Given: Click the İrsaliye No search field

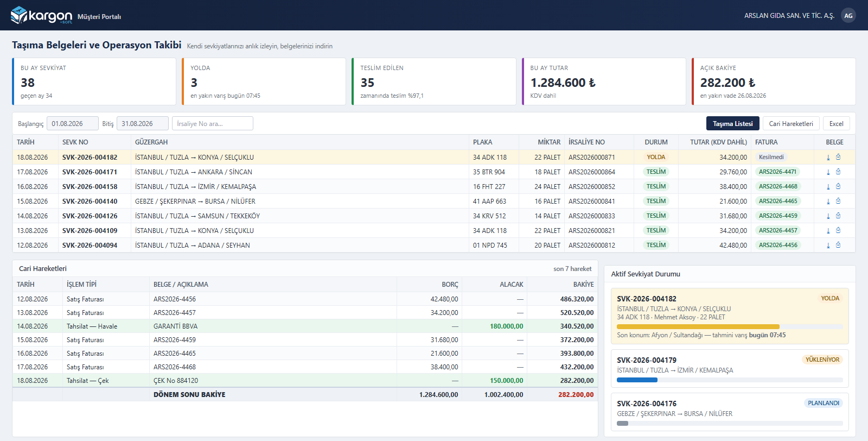Looking at the screenshot, I should point(213,123).
